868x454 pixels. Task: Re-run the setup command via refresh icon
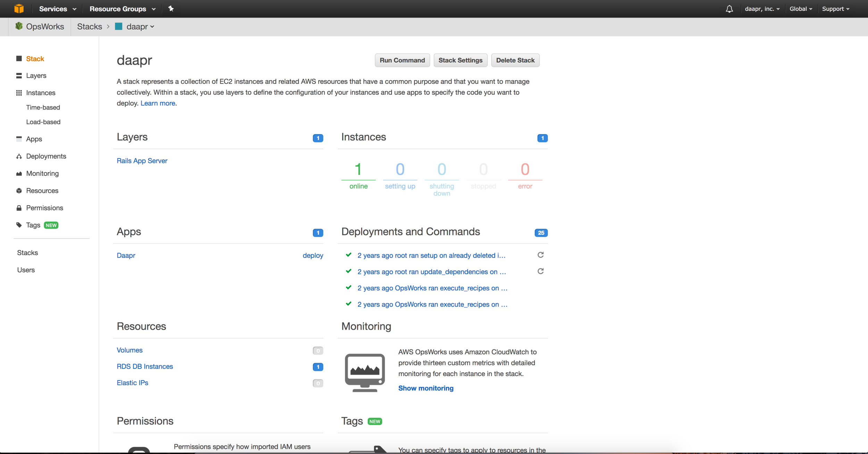pos(541,255)
